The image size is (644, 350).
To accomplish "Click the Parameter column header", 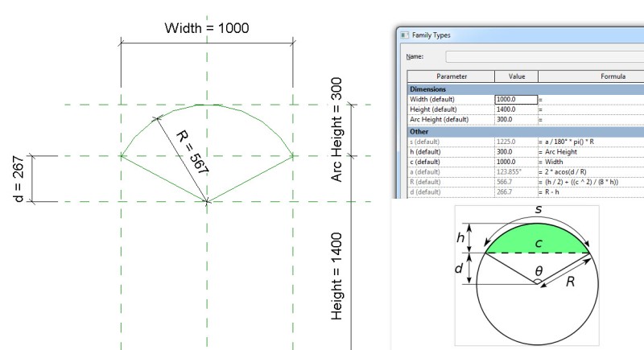I will coord(451,76).
